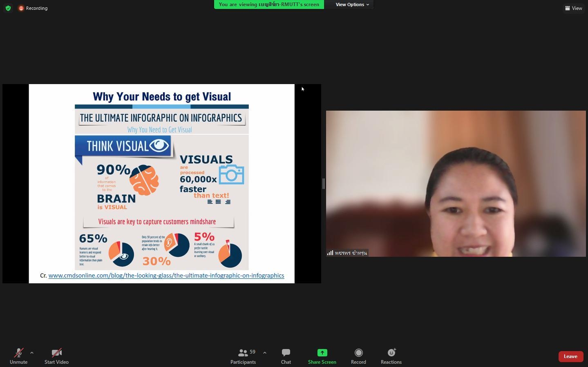The image size is (588, 367).
Task: Click the camera icon in the infographic
Action: (231, 174)
